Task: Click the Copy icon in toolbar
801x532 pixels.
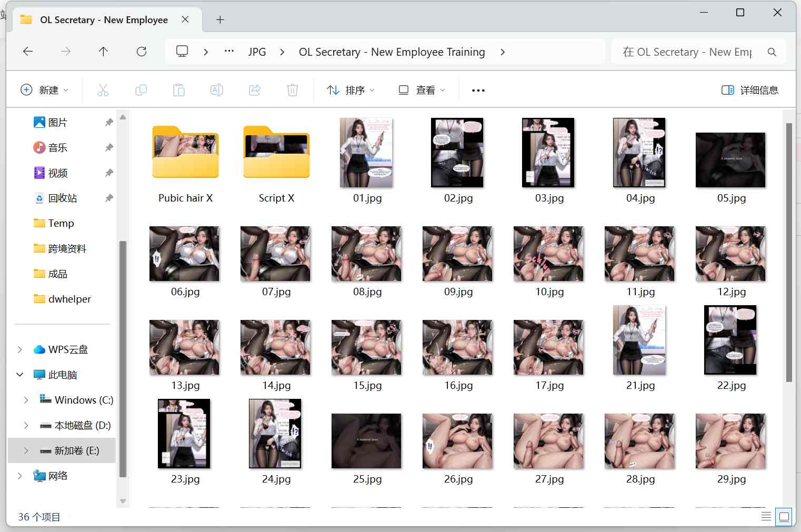Action: point(141,90)
